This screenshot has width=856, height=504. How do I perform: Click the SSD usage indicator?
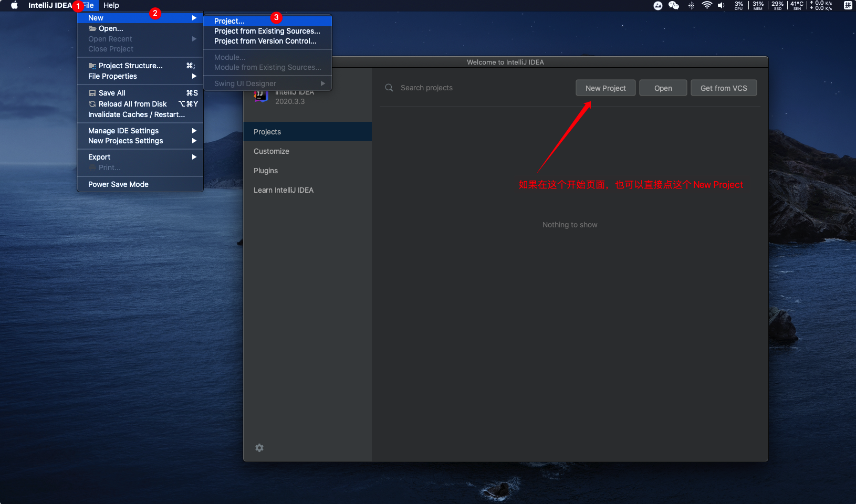(x=777, y=5)
